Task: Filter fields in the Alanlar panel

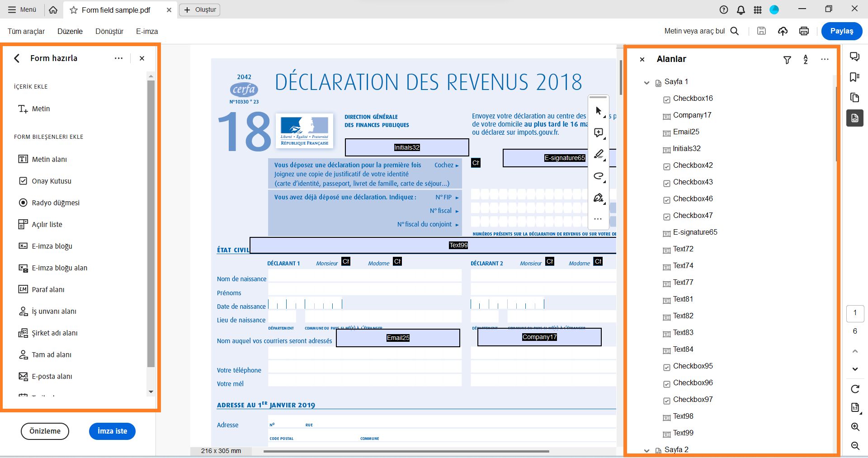Action: pyautogui.click(x=787, y=60)
